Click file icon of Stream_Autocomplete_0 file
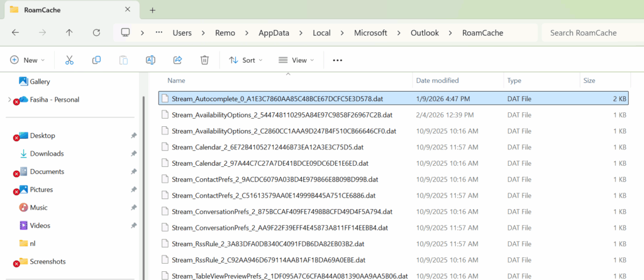The height and width of the screenshot is (280, 644). click(165, 99)
